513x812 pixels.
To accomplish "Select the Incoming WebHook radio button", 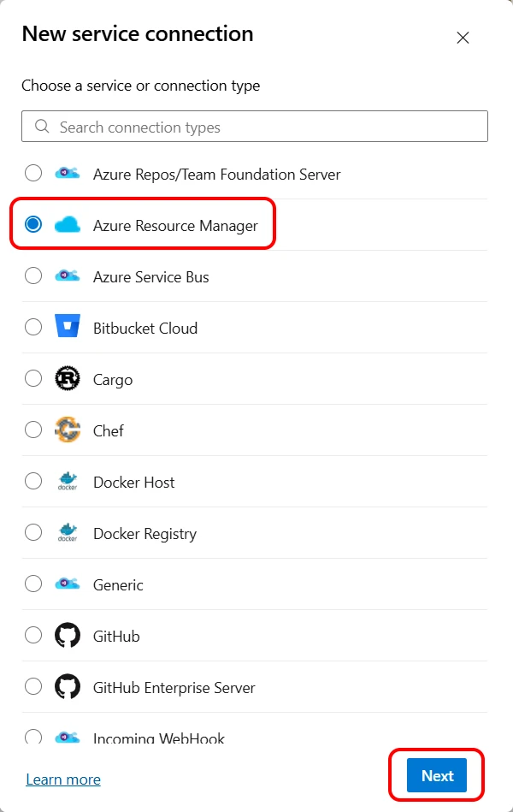I will [x=33, y=737].
